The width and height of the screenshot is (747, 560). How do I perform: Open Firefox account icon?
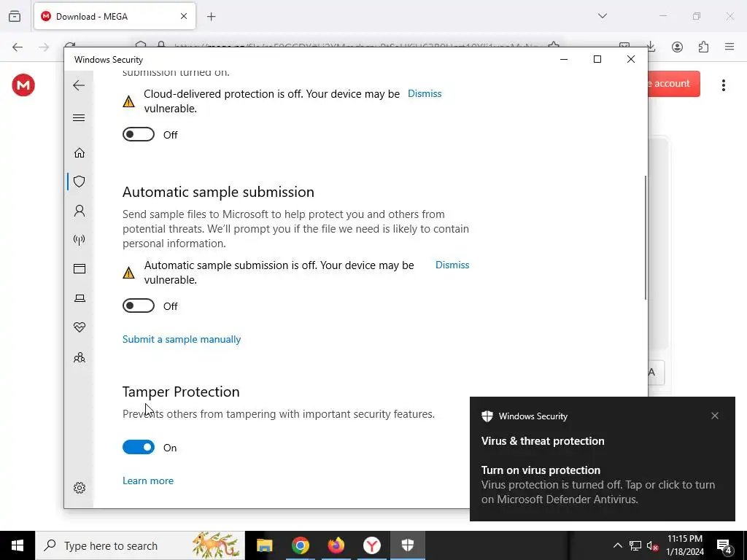click(677, 47)
